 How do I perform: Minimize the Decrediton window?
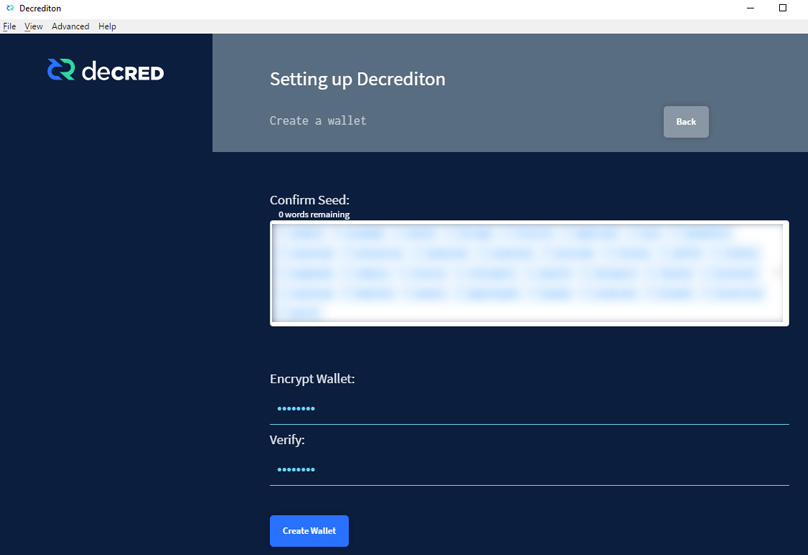point(750,8)
